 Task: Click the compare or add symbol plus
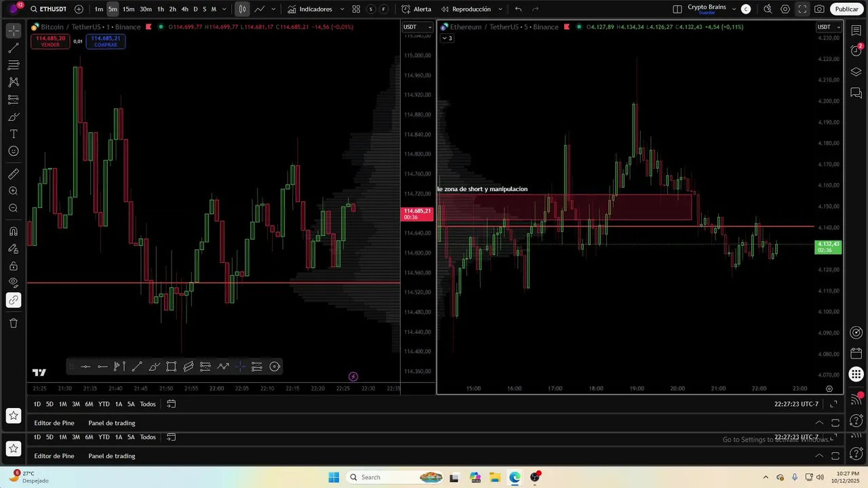pyautogui.click(x=79, y=9)
